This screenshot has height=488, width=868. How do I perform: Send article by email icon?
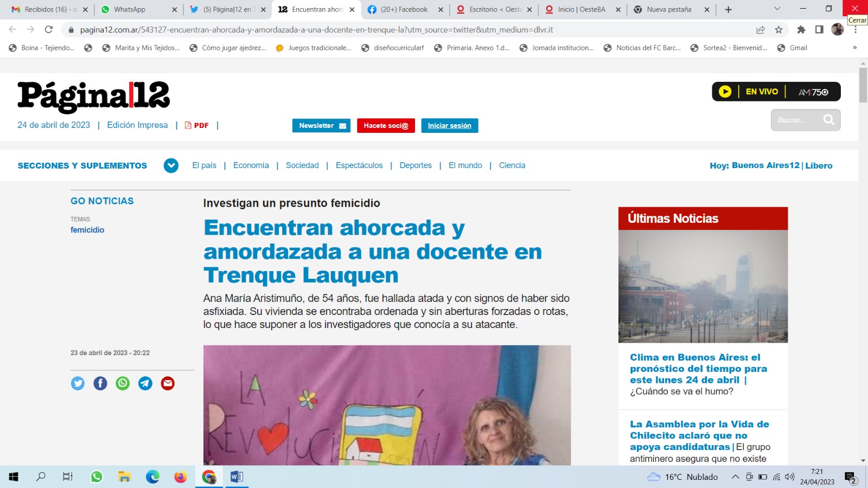click(x=168, y=383)
